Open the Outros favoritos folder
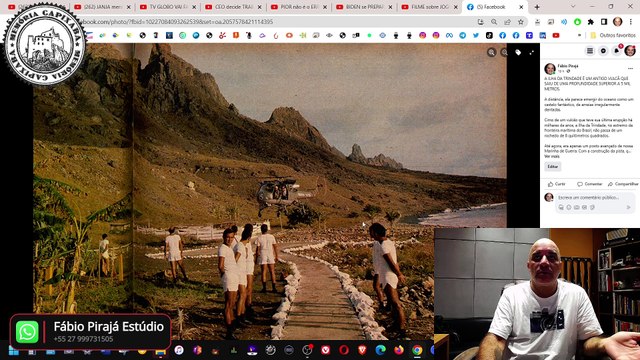Image resolution: width=640 pixels, height=360 pixels. (x=613, y=36)
